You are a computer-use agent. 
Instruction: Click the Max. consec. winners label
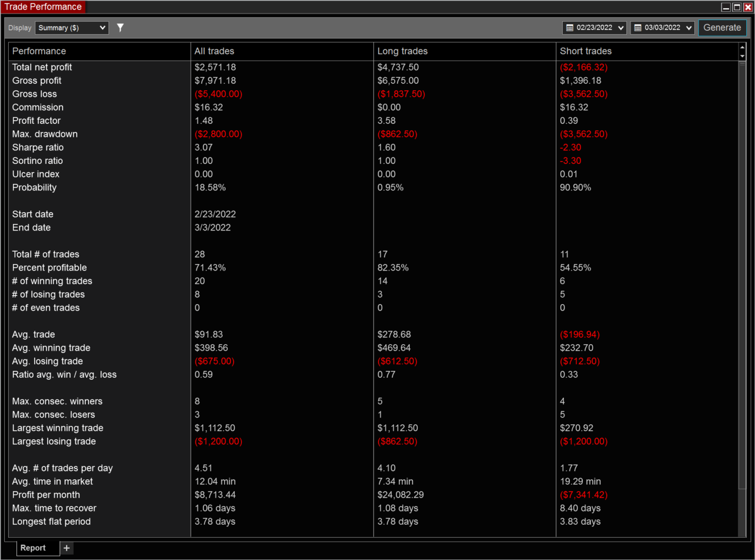(x=57, y=401)
